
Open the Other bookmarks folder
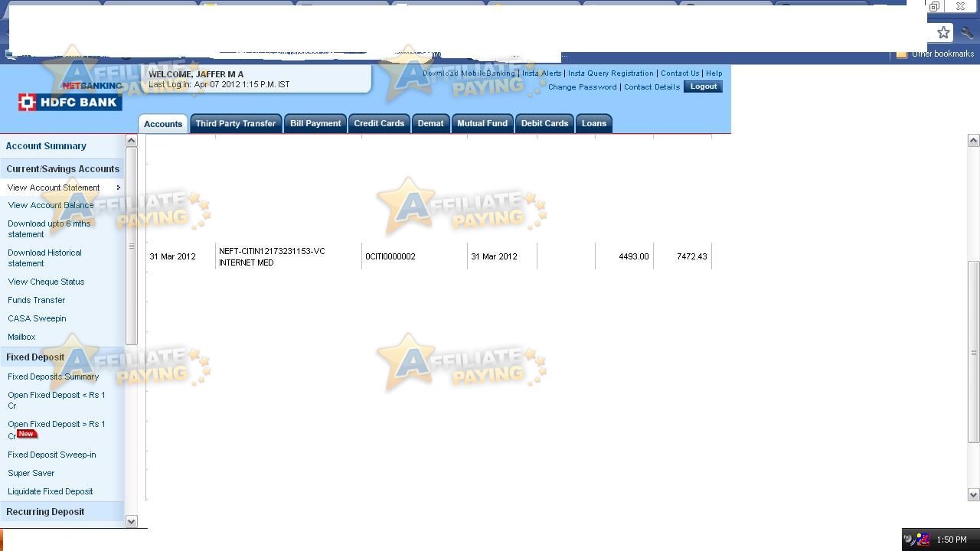click(x=935, y=54)
